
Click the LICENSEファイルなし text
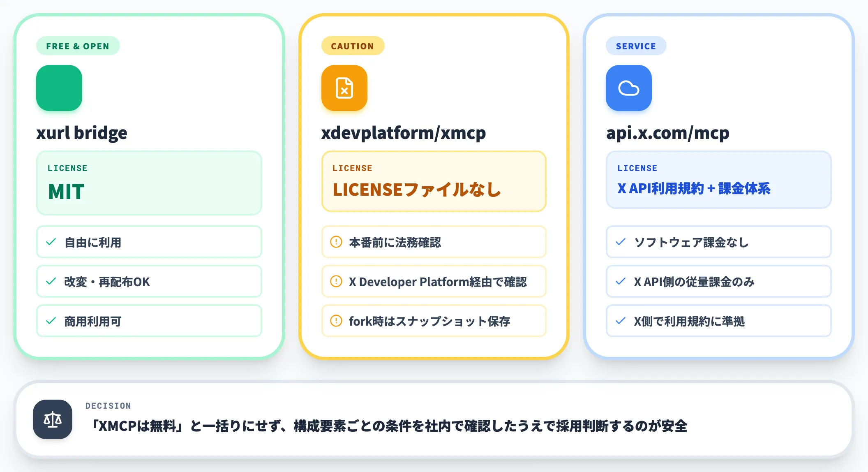click(417, 190)
